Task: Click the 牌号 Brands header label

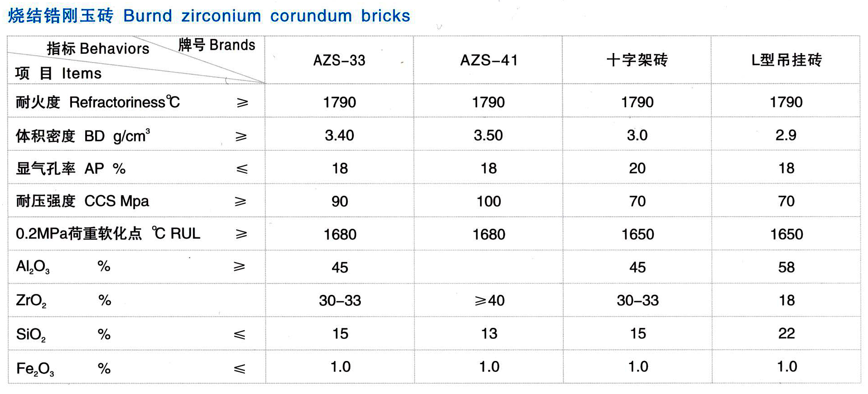Action: (216, 45)
